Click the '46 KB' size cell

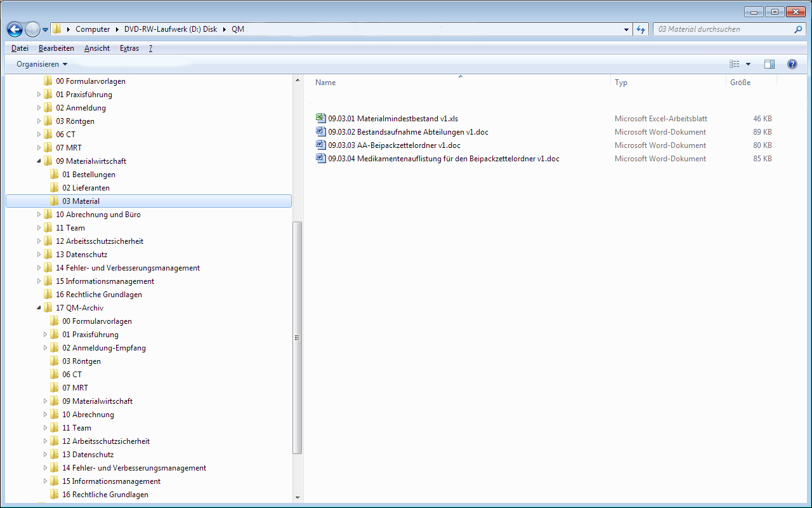tap(763, 119)
